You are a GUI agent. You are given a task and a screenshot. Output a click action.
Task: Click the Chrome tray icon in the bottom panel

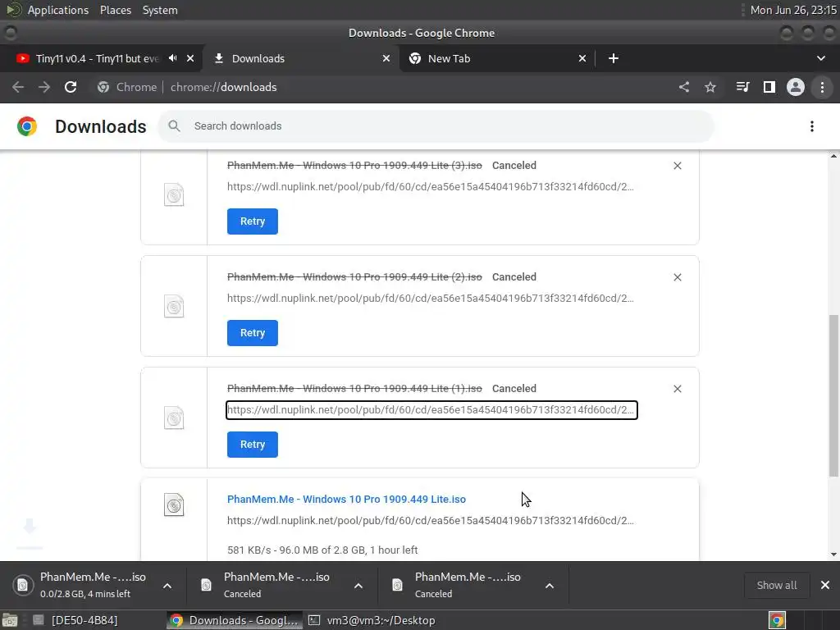(777, 620)
